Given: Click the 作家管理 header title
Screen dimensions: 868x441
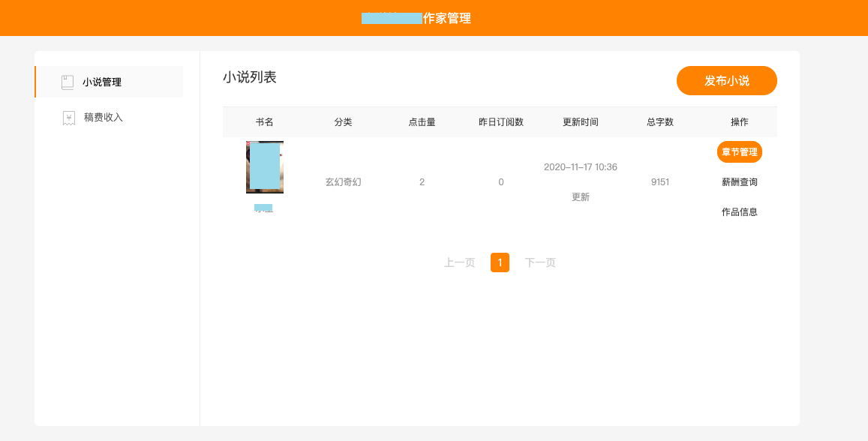Looking at the screenshot, I should click(x=446, y=19).
